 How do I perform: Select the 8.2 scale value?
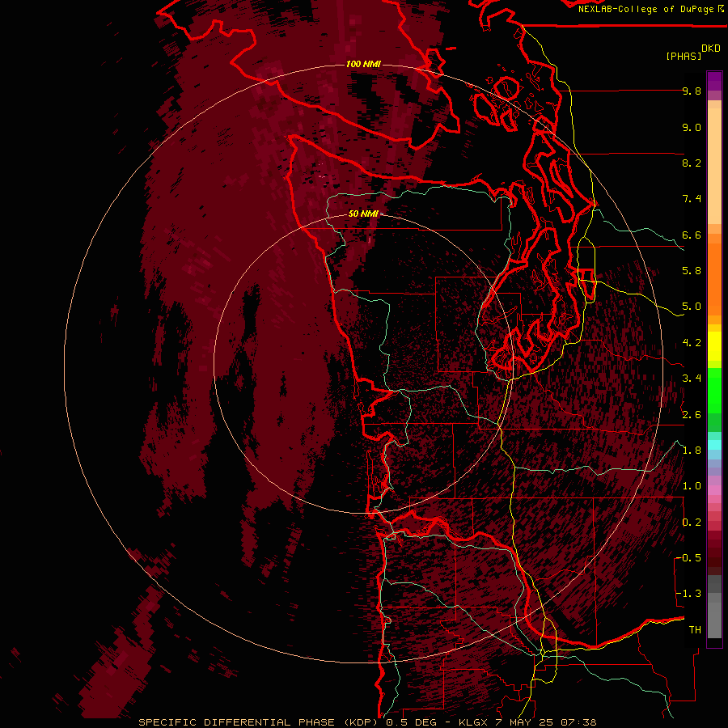692,163
